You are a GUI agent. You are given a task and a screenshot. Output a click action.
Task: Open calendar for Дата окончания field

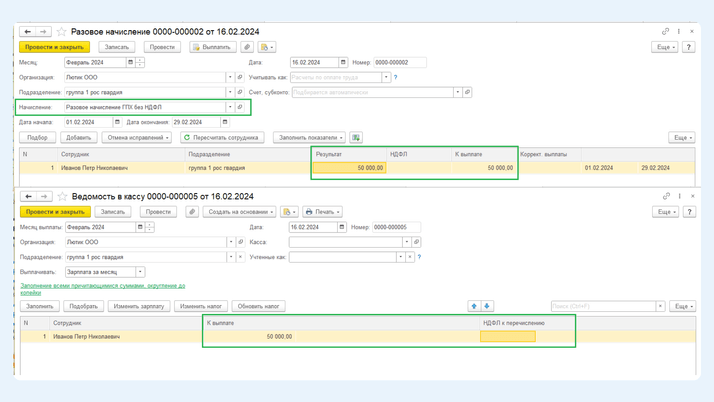(225, 122)
